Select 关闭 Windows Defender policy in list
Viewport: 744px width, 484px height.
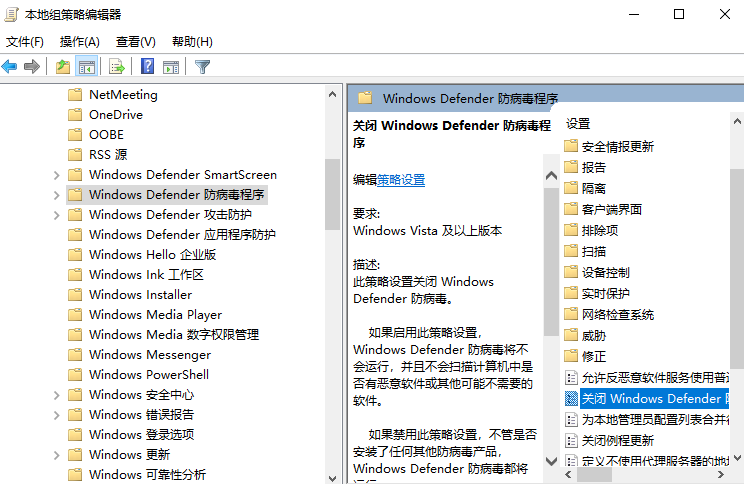tap(650, 399)
